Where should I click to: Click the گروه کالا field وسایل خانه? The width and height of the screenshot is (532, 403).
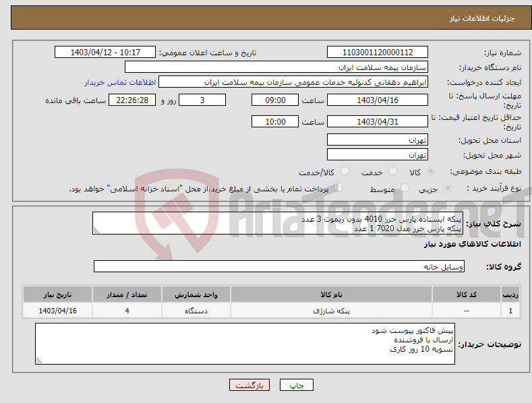click(x=279, y=266)
